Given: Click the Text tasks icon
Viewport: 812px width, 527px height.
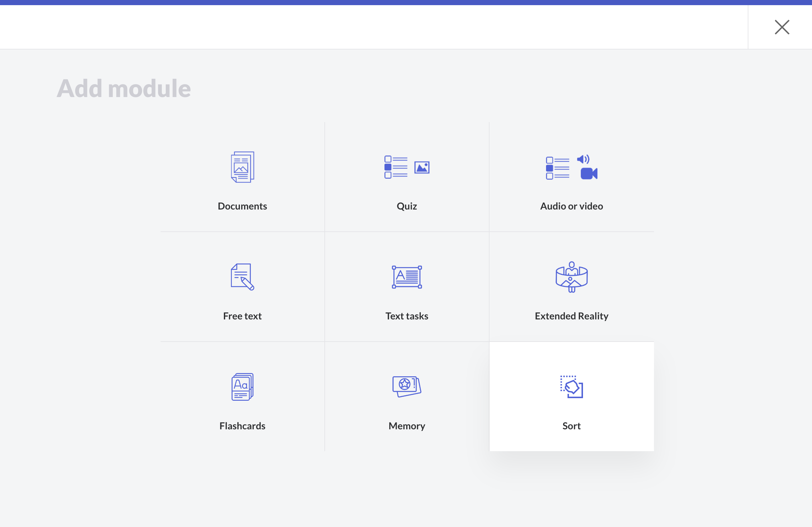Looking at the screenshot, I should tap(407, 277).
